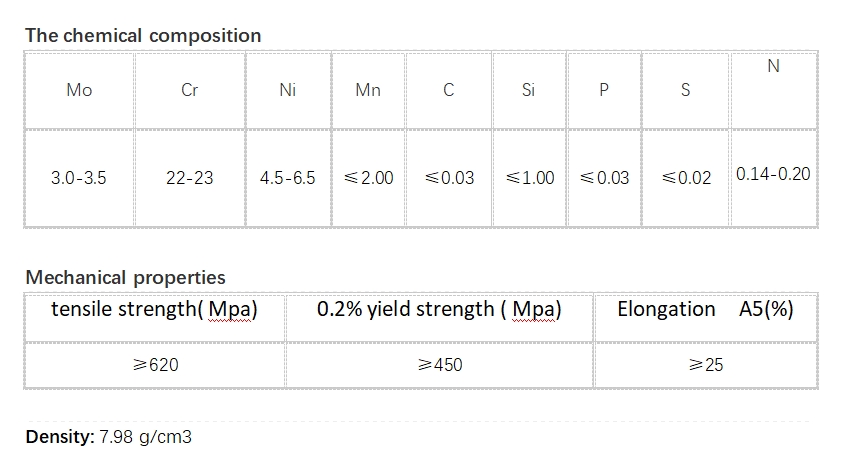Click the Ni header cell

(x=288, y=90)
